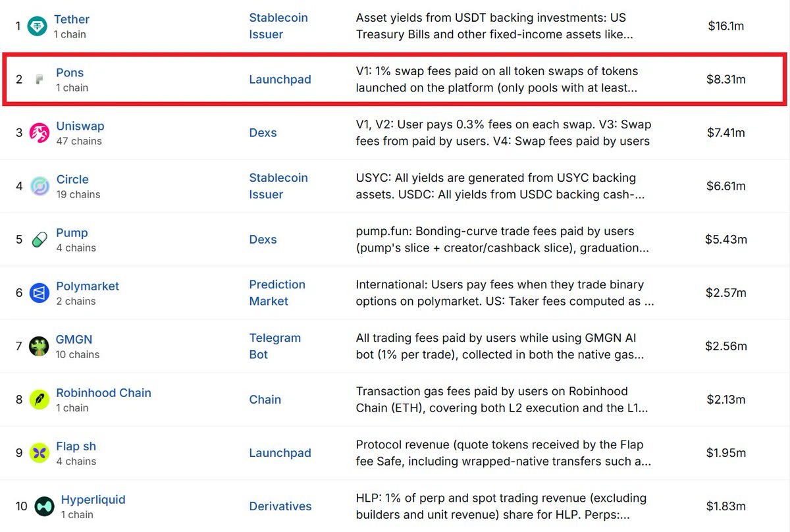790x532 pixels.
Task: Click Hyperliquid's $1.83m value
Action: point(726,506)
